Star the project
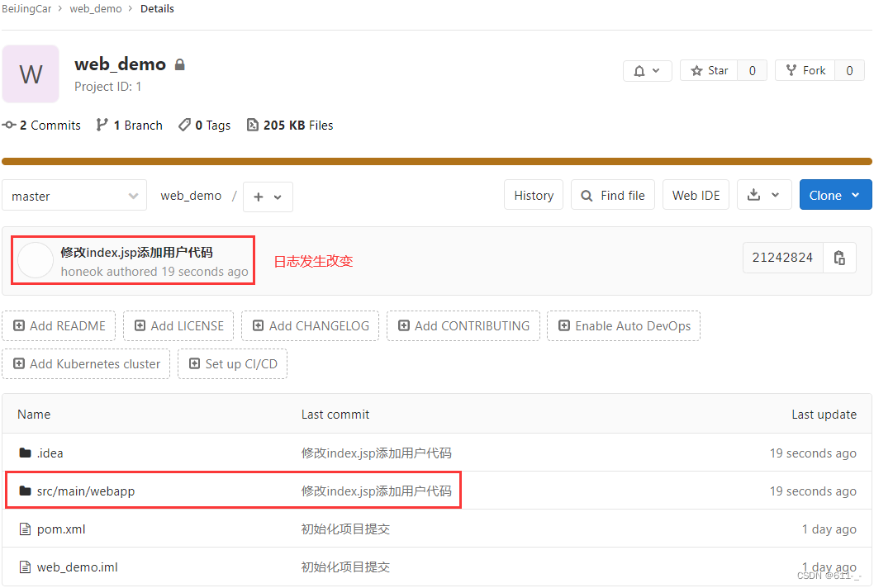Viewport: 874px width, 588px height. click(709, 71)
